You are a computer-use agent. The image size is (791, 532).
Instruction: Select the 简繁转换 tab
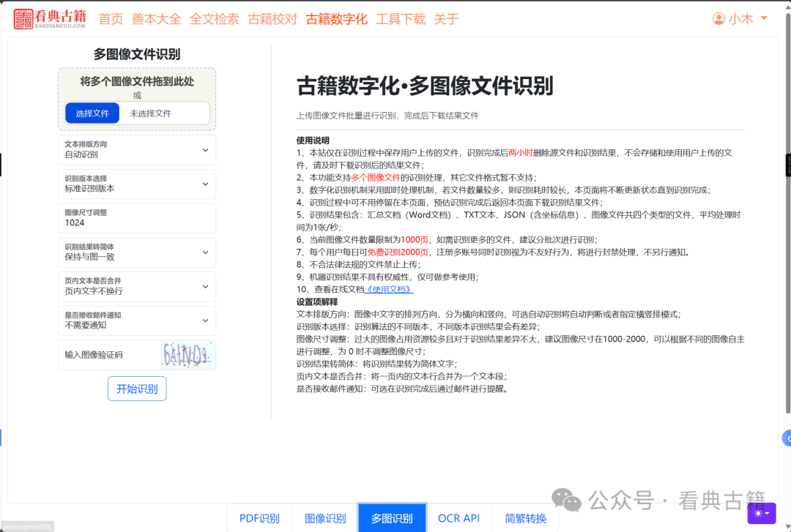pyautogui.click(x=526, y=517)
